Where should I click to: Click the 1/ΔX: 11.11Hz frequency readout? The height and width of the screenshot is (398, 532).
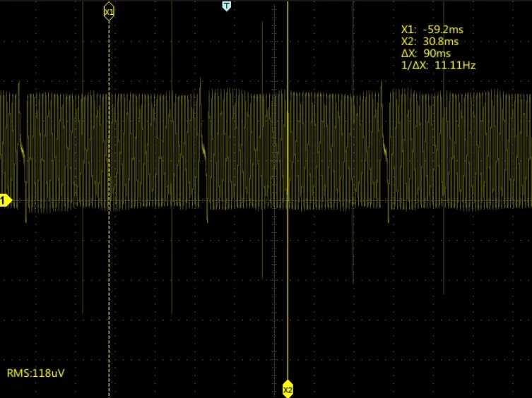[438, 65]
